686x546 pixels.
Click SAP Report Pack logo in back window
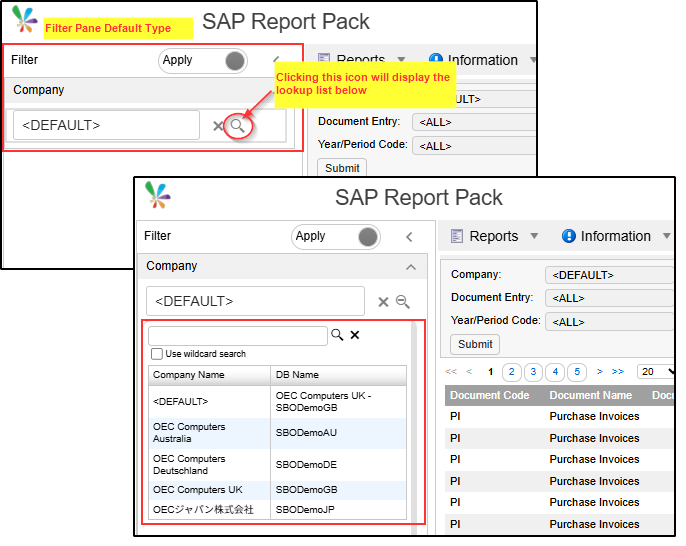coord(24,20)
